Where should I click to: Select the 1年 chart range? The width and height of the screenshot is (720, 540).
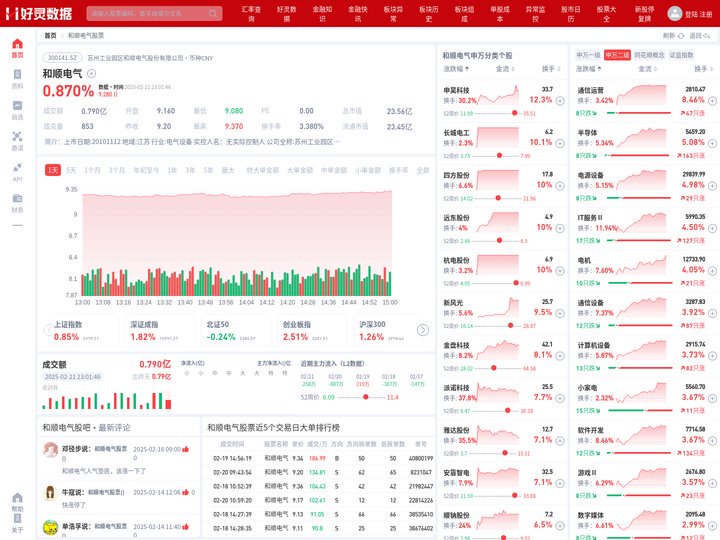click(172, 170)
